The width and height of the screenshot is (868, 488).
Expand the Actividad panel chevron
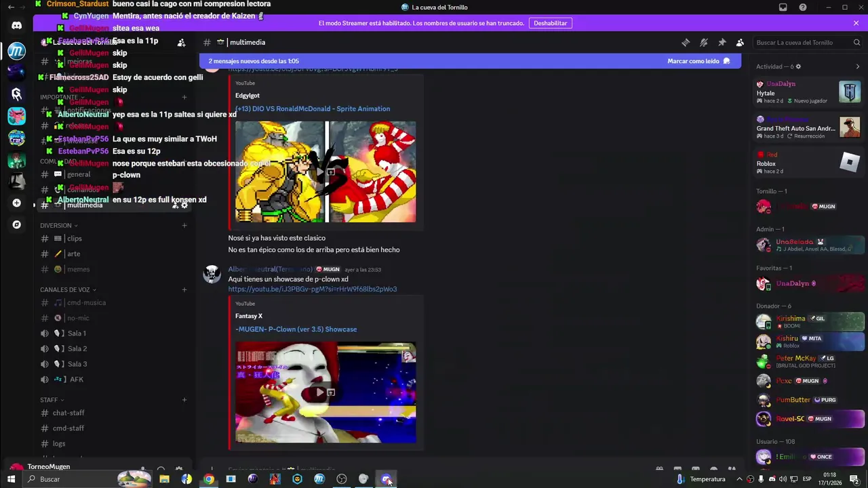pos(857,66)
